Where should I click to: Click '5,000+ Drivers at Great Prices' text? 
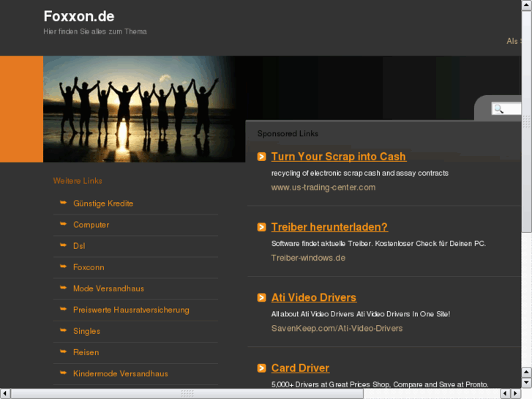380,384
